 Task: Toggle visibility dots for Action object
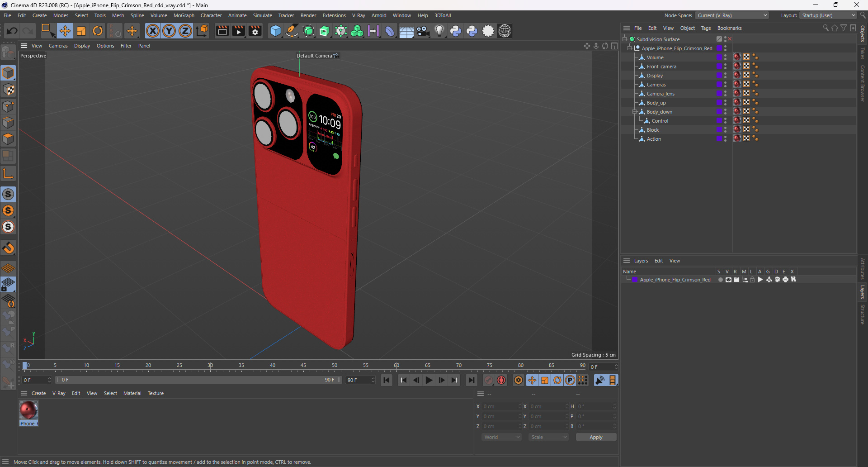pyautogui.click(x=725, y=138)
